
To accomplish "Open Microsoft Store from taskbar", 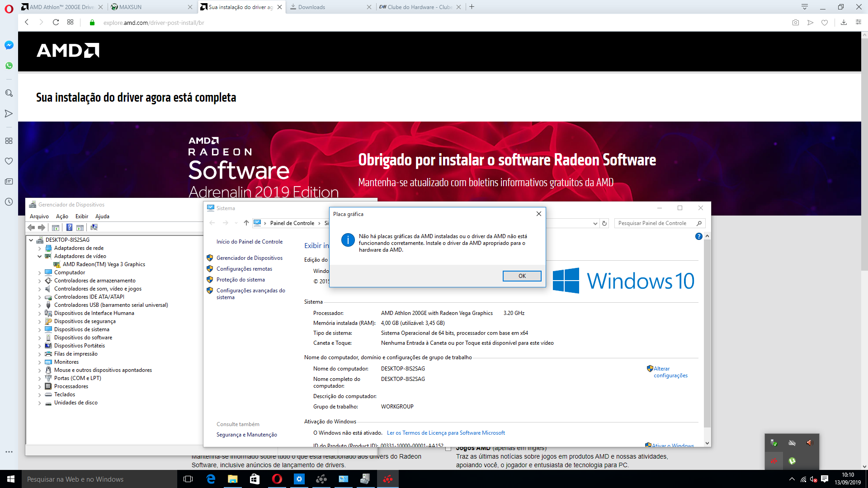I will pos(255,479).
